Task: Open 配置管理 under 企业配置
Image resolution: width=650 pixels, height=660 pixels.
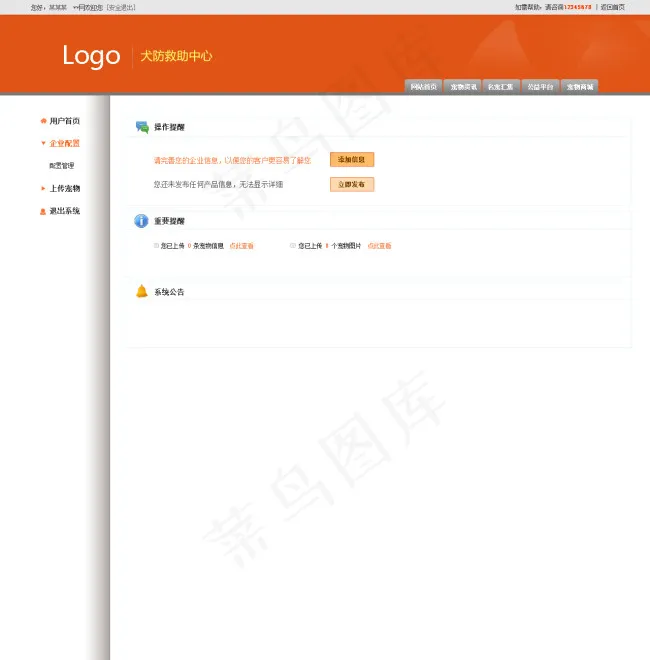Action: click(62, 166)
